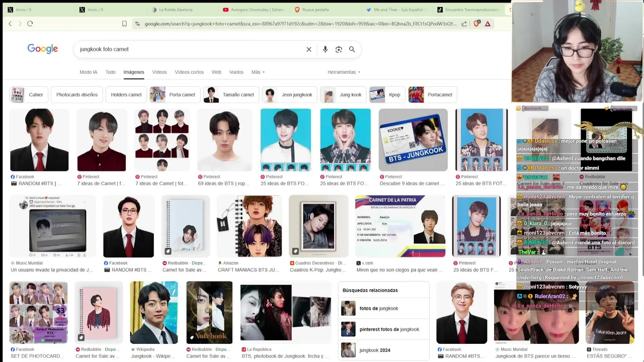Open the SET DE PHOTOCARD Facebook image

[x=38, y=313]
